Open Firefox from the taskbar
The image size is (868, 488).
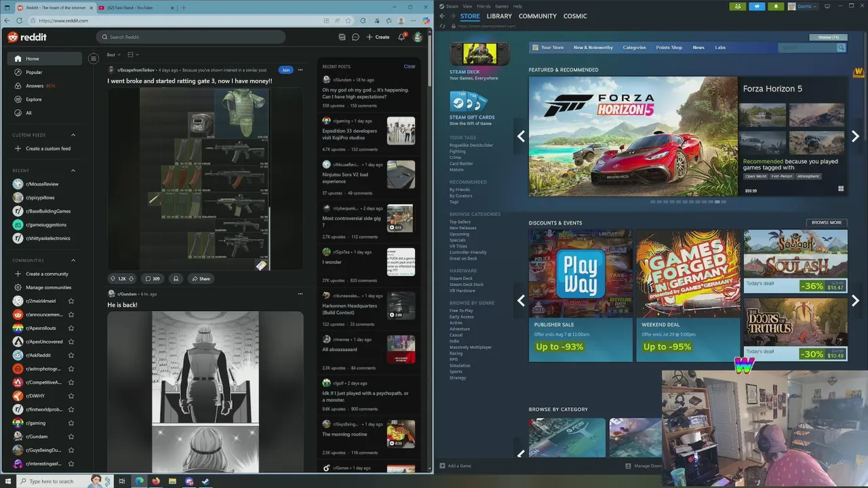tap(156, 481)
